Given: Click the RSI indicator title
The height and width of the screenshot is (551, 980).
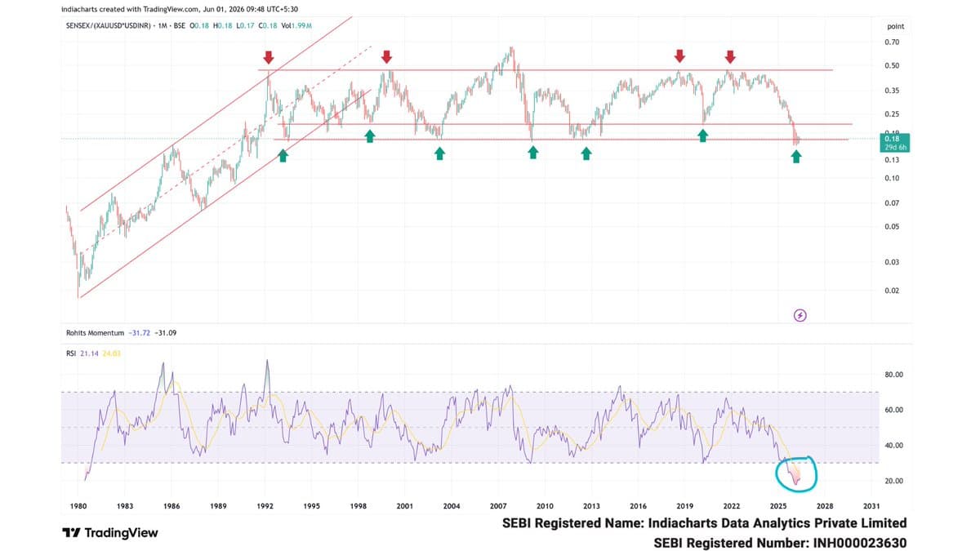Looking at the screenshot, I should point(71,353).
